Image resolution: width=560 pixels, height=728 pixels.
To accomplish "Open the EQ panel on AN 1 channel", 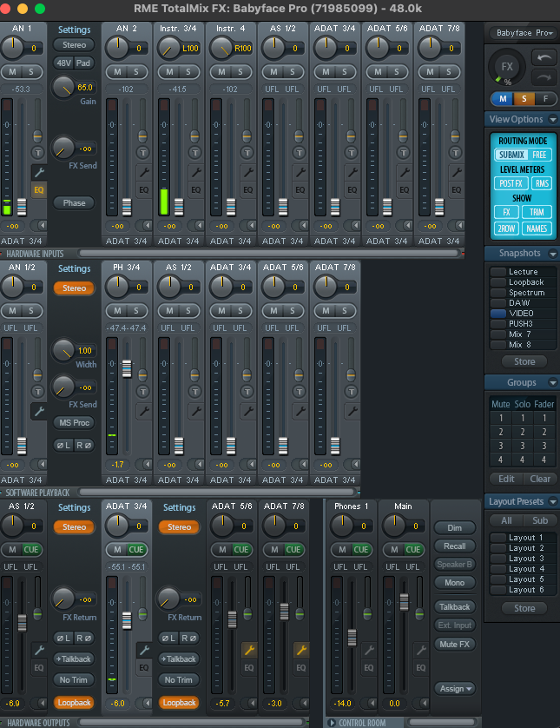I will pos(38,189).
